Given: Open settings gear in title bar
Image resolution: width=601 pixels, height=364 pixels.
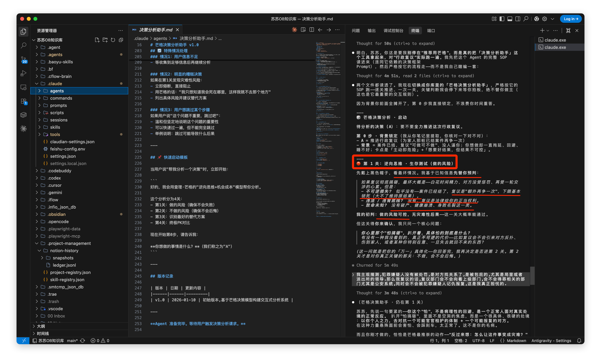Looking at the screenshot, I should coord(545,19).
